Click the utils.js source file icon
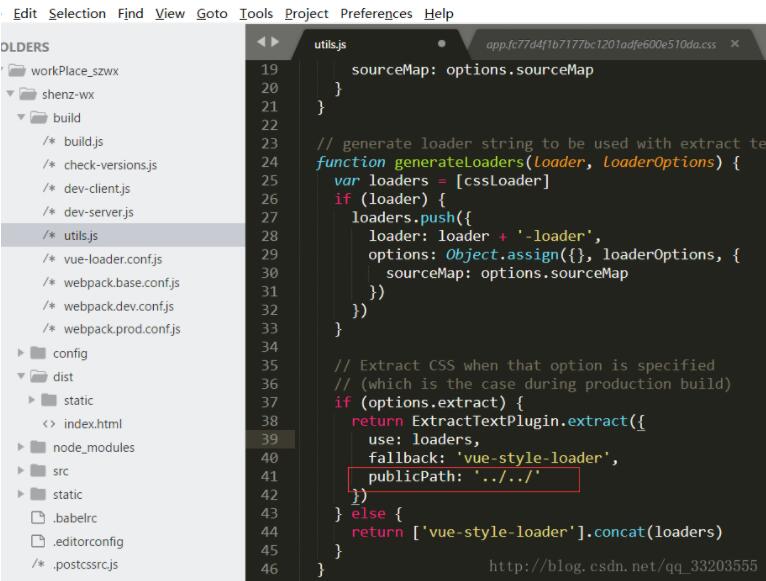The width and height of the screenshot is (766, 581). (49, 235)
